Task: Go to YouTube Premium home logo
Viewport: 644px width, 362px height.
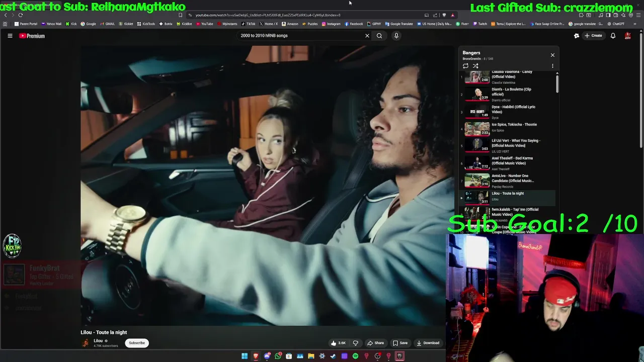Action: point(32,36)
